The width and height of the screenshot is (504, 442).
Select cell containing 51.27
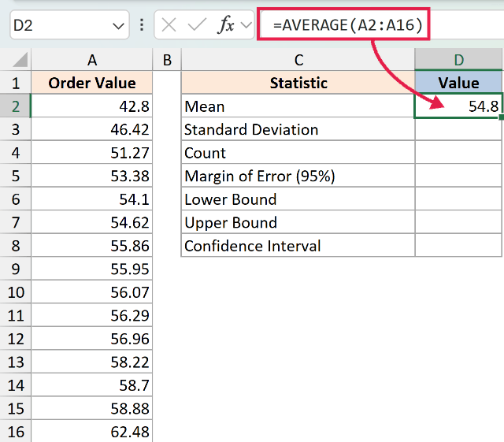point(91,152)
